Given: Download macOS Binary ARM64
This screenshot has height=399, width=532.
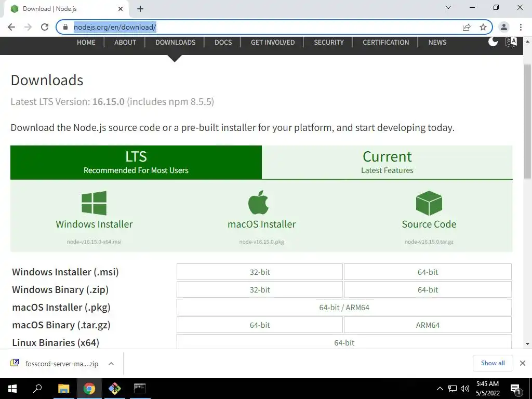Looking at the screenshot, I should coord(428,325).
